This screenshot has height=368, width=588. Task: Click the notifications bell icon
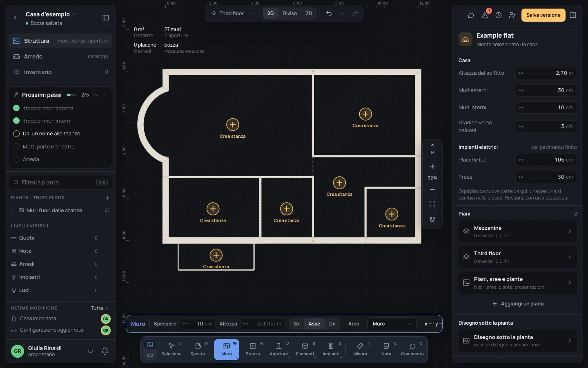click(105, 351)
